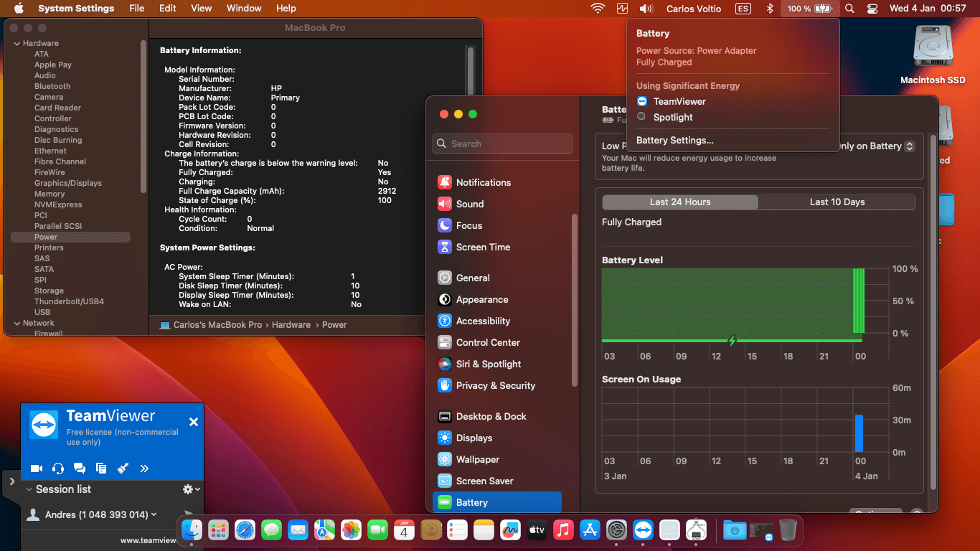Collapse the Hardware tree section

(x=17, y=44)
